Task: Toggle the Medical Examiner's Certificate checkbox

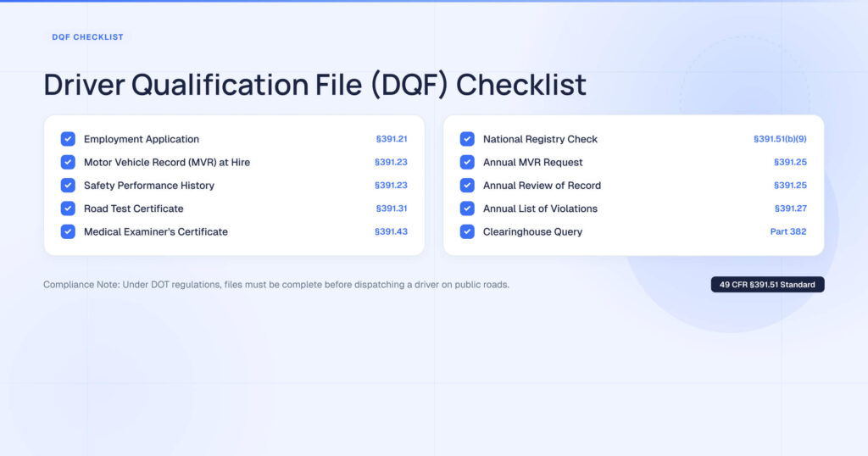Action: click(x=68, y=232)
